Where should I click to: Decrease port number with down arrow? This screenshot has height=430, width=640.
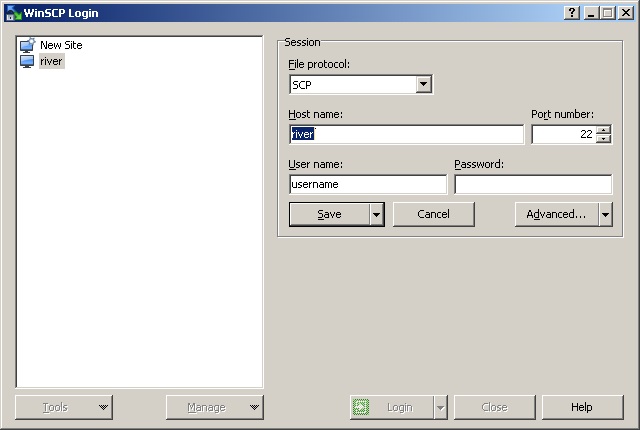(x=603, y=139)
